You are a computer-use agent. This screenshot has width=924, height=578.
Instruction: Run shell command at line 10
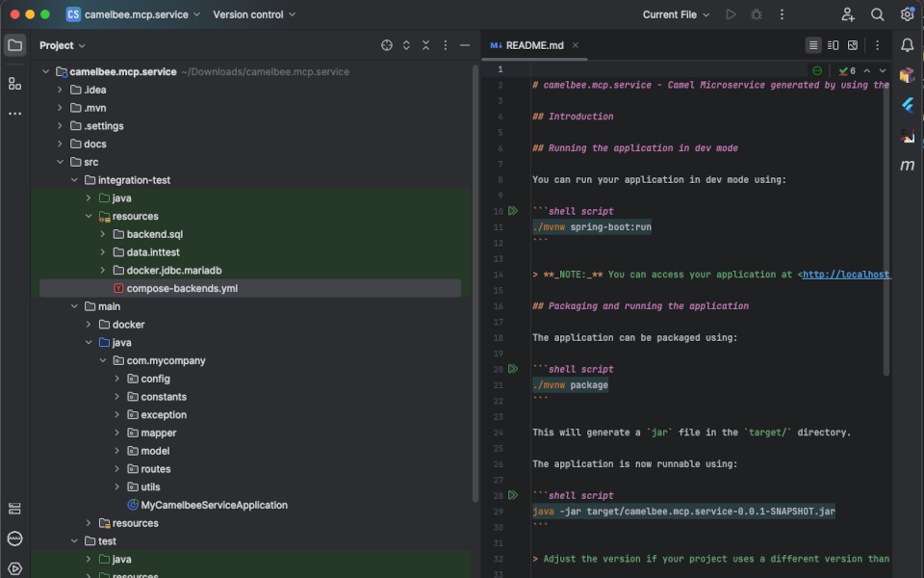(513, 211)
